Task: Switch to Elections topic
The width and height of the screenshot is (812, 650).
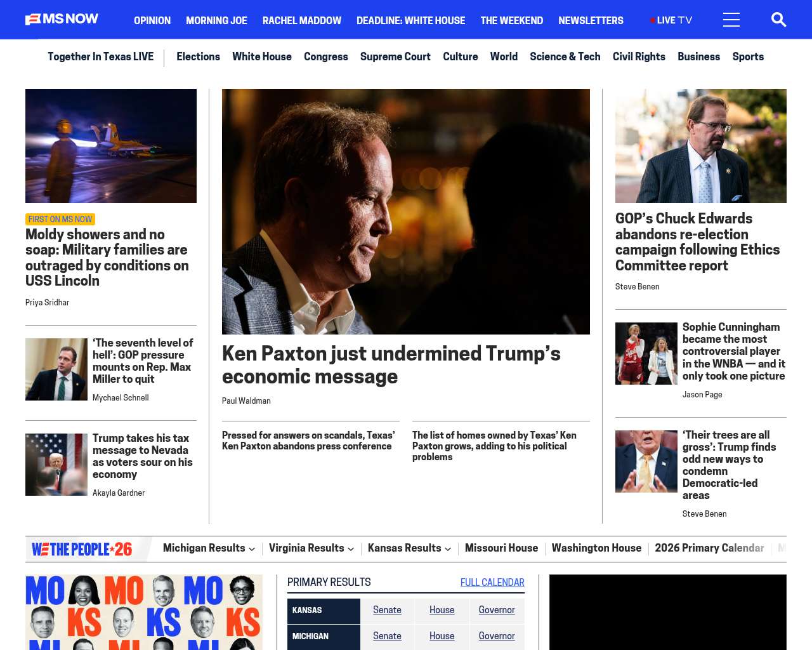Action: (198, 56)
